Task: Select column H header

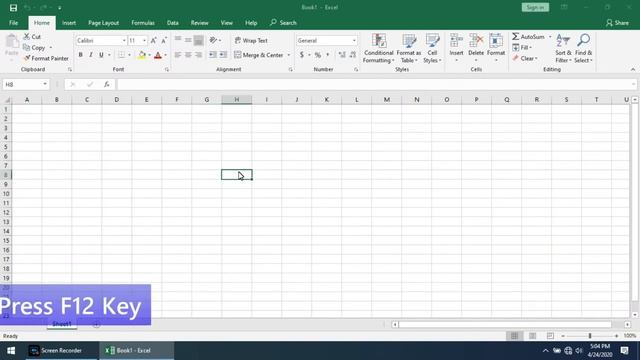Action: click(x=237, y=100)
